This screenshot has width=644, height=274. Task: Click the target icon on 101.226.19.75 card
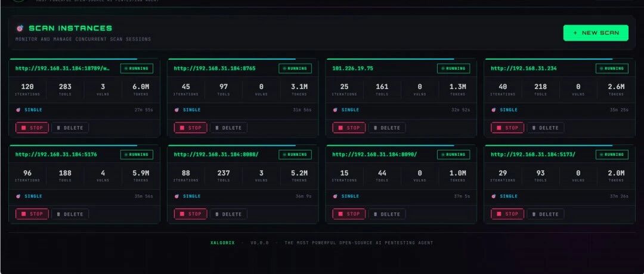coord(335,110)
